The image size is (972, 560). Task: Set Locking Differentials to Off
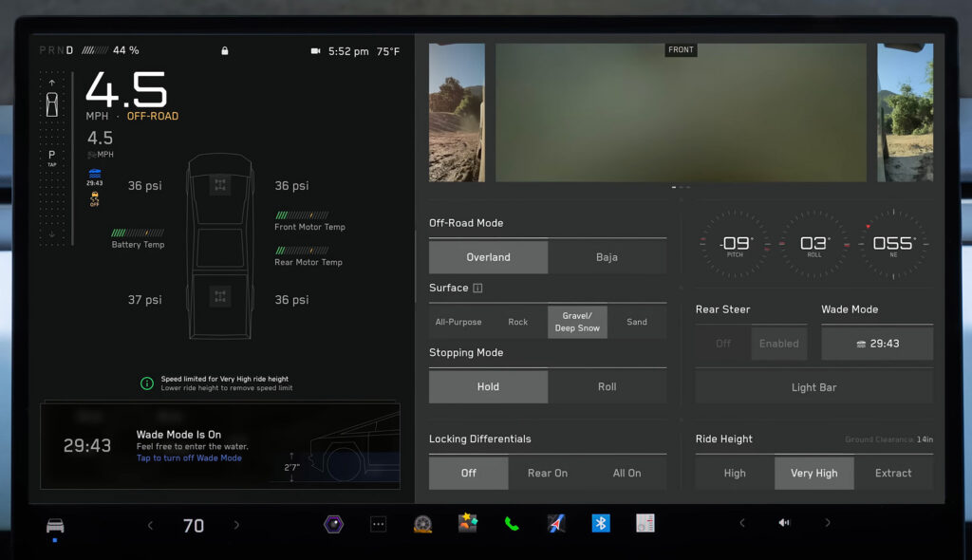469,473
